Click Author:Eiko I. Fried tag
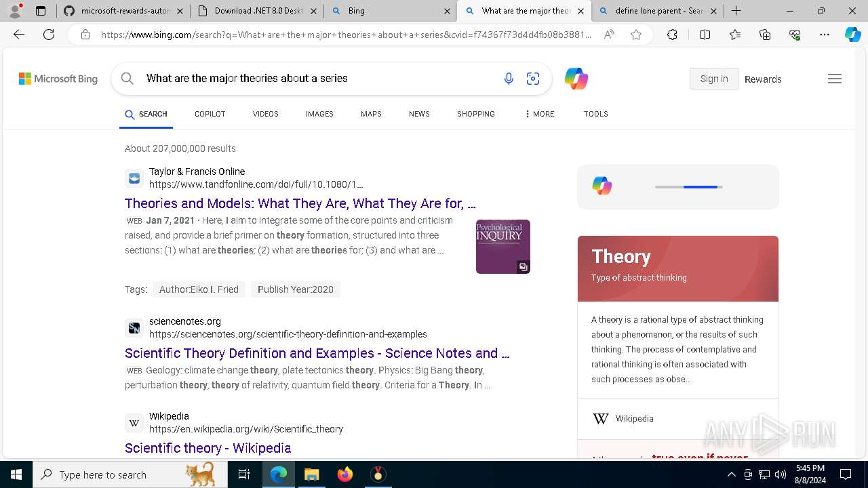 (199, 289)
